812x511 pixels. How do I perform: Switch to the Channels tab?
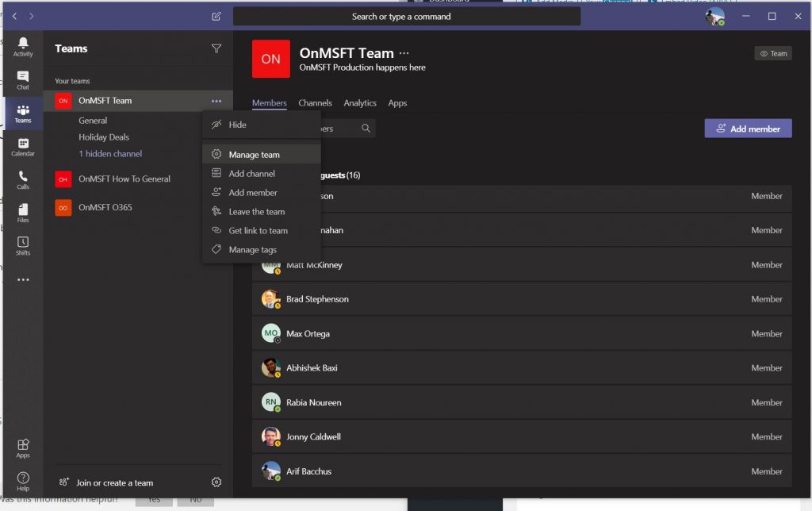315,103
